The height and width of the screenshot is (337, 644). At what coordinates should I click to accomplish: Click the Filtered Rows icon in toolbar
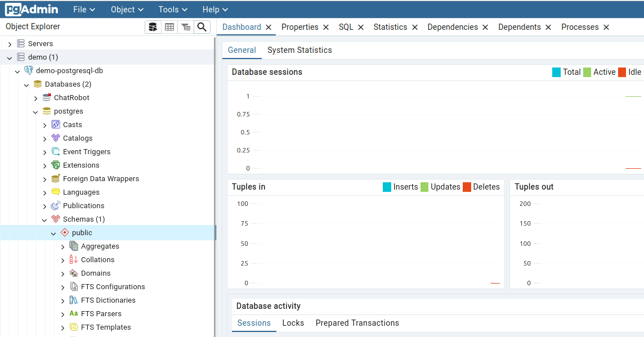coord(185,27)
